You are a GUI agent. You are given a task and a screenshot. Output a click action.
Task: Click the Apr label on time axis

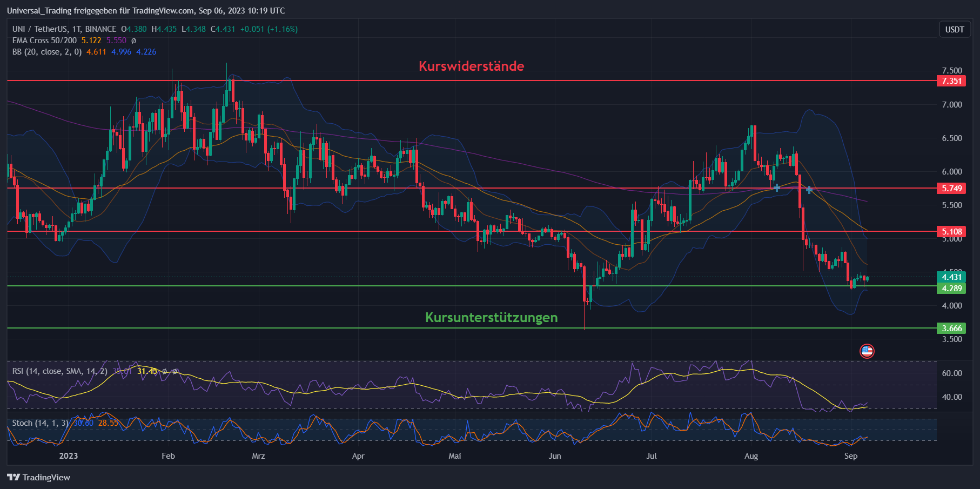[x=358, y=456]
